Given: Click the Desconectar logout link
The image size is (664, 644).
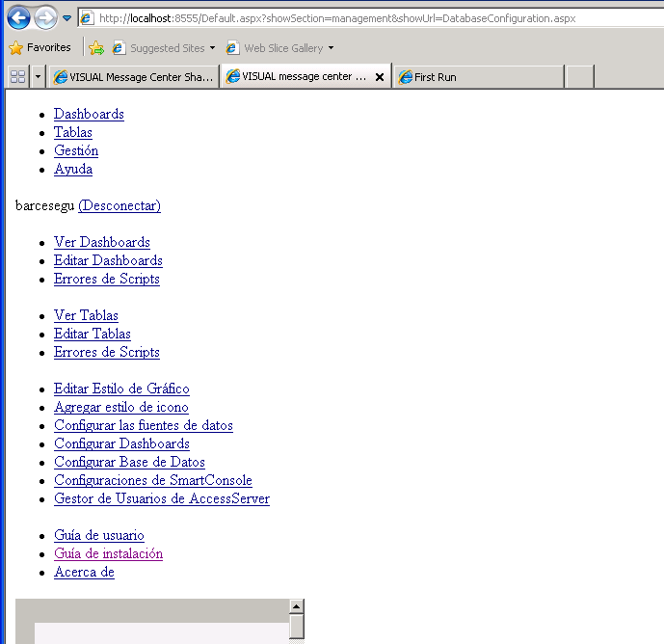Looking at the screenshot, I should tap(120, 205).
